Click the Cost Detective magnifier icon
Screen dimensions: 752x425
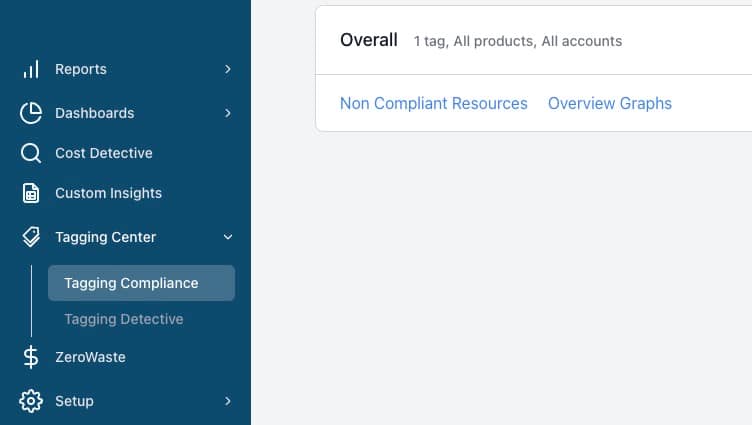[x=31, y=153]
